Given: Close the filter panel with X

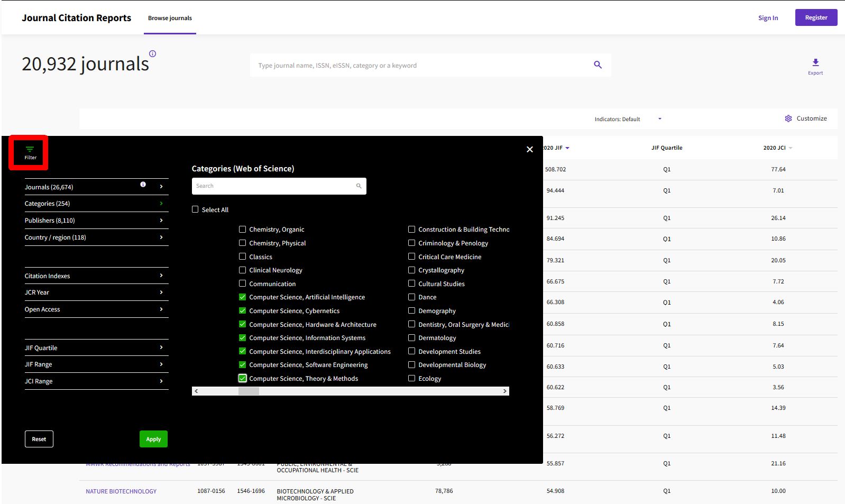Looking at the screenshot, I should pyautogui.click(x=530, y=150).
